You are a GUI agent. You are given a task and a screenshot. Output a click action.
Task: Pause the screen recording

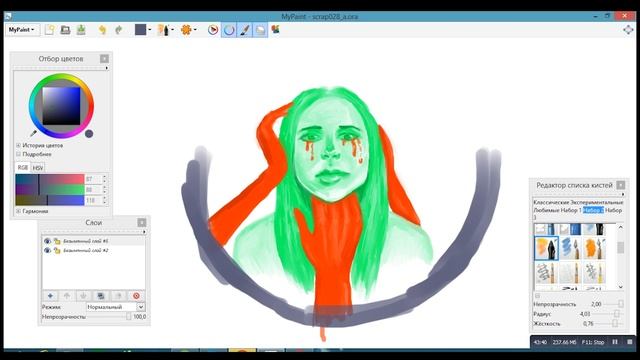coord(615,342)
